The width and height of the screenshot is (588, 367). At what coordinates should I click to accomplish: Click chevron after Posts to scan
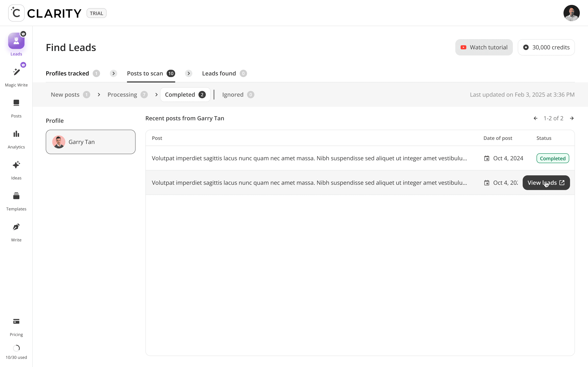point(189,73)
